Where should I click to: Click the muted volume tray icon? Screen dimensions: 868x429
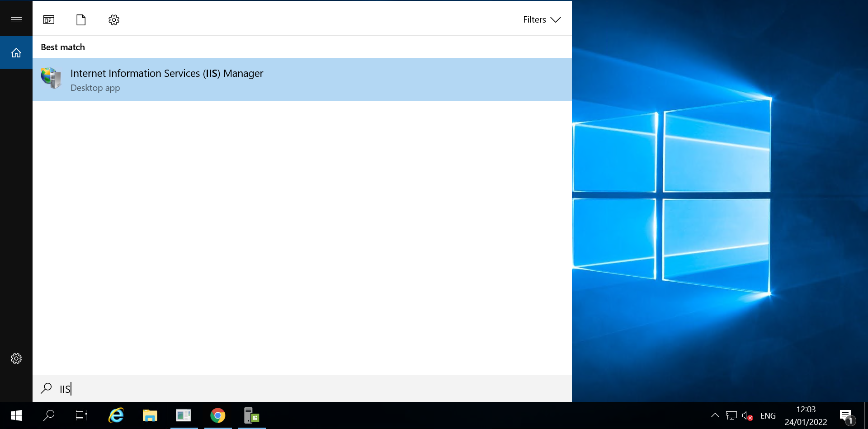coord(747,416)
